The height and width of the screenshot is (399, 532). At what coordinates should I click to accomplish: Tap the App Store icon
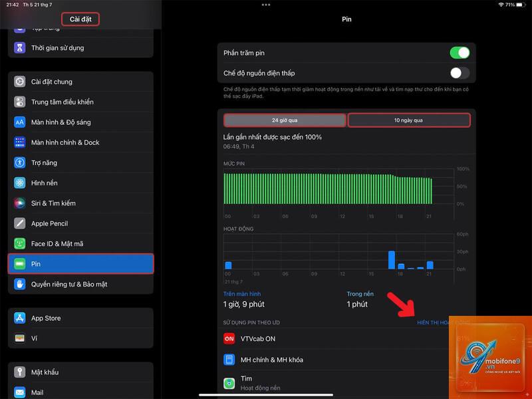point(20,318)
